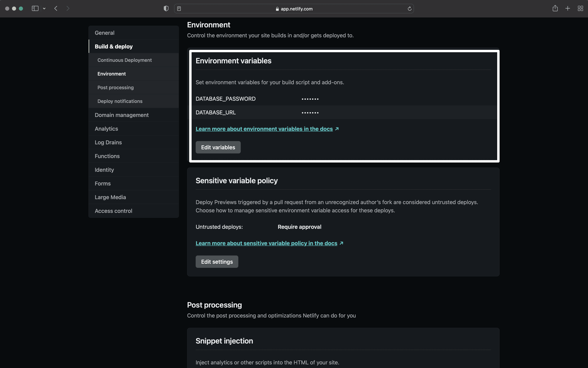This screenshot has width=588, height=368.
Task: Expand the sidebar panel chevron
Action: click(44, 8)
